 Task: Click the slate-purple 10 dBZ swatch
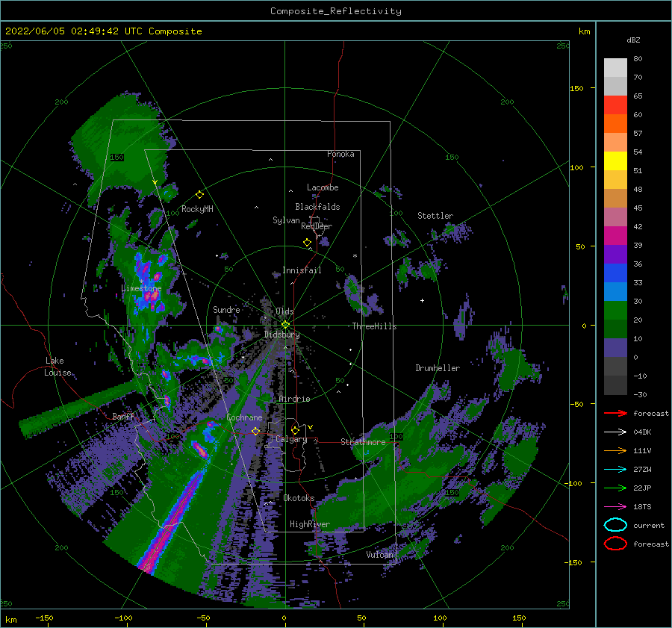pos(615,347)
